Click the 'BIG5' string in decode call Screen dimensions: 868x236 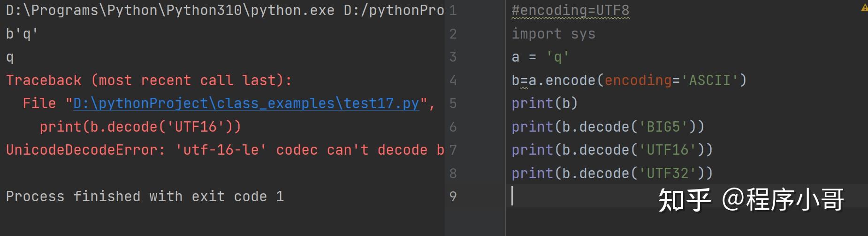click(x=663, y=127)
